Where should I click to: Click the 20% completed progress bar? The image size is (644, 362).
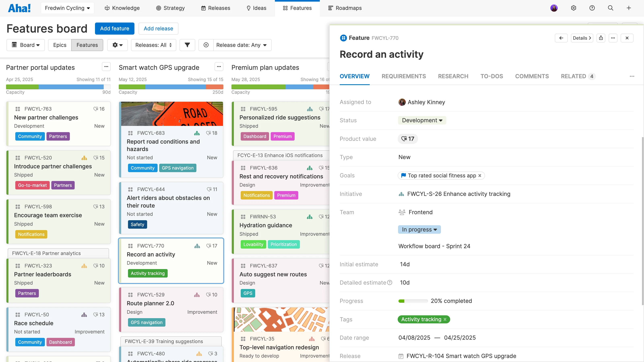[413, 301]
